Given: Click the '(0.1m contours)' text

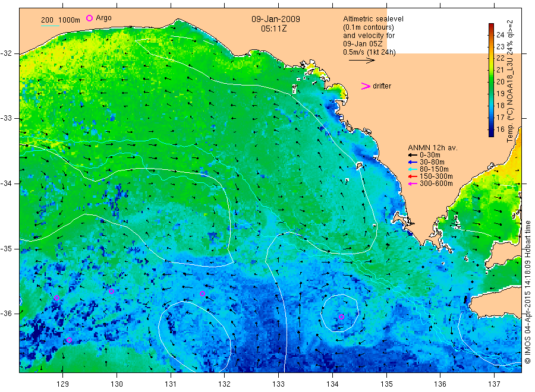Looking at the screenshot, I should (x=369, y=27).
